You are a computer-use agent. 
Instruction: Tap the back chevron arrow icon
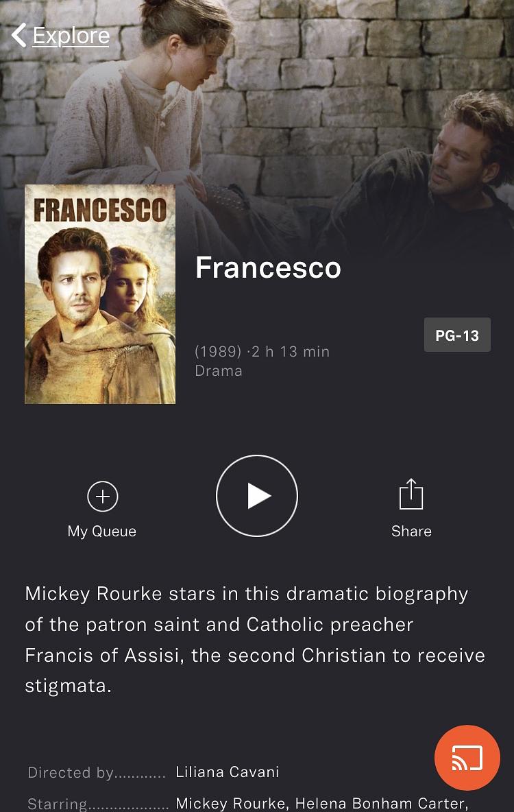[19, 35]
